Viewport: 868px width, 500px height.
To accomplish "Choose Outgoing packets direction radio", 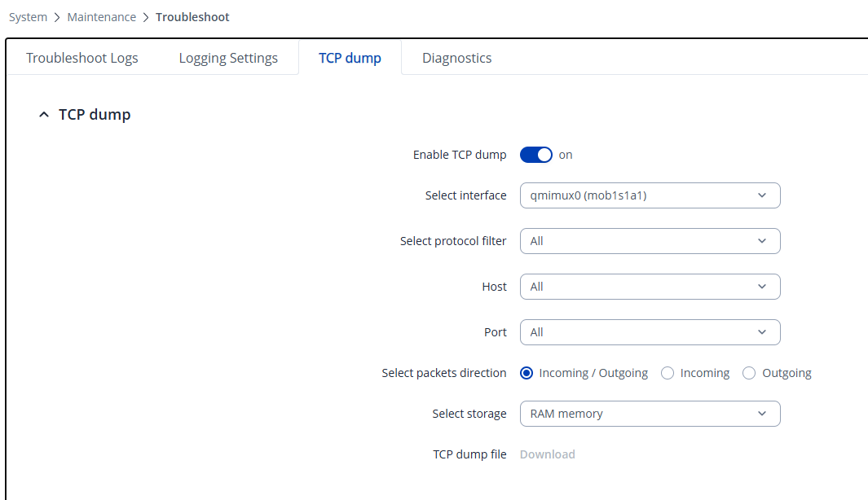I will 749,373.
